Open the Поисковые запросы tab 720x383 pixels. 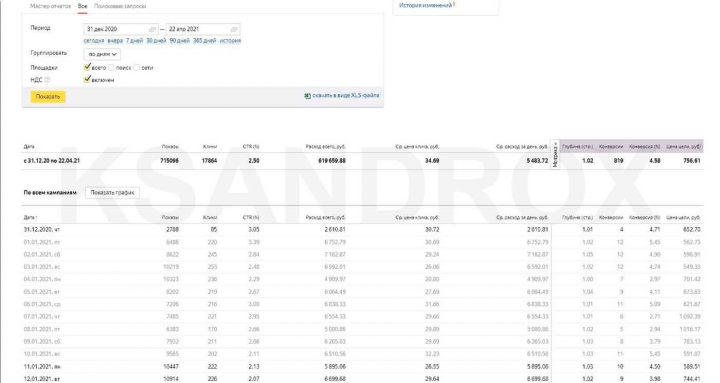(x=120, y=6)
